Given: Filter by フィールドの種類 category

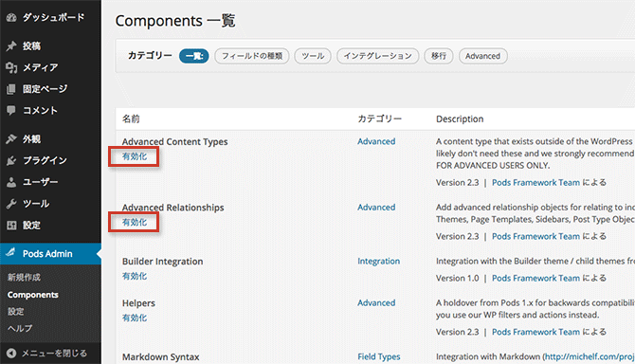Looking at the screenshot, I should [x=252, y=56].
